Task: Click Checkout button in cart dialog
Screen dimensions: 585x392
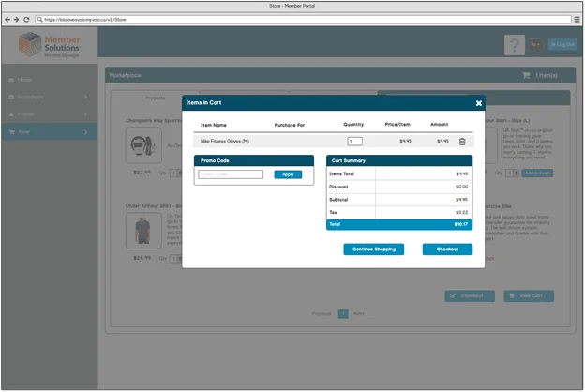Action: [x=447, y=249]
